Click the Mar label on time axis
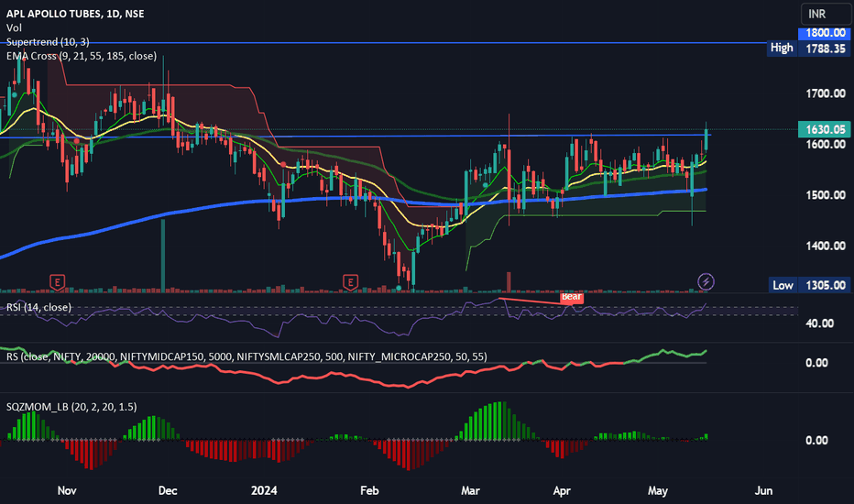Screen dimensions: 854x504 tap(470, 490)
